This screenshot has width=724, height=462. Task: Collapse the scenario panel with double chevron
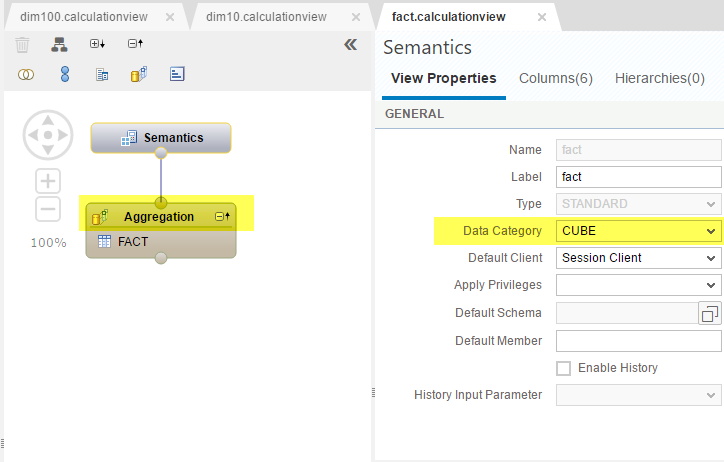(350, 45)
